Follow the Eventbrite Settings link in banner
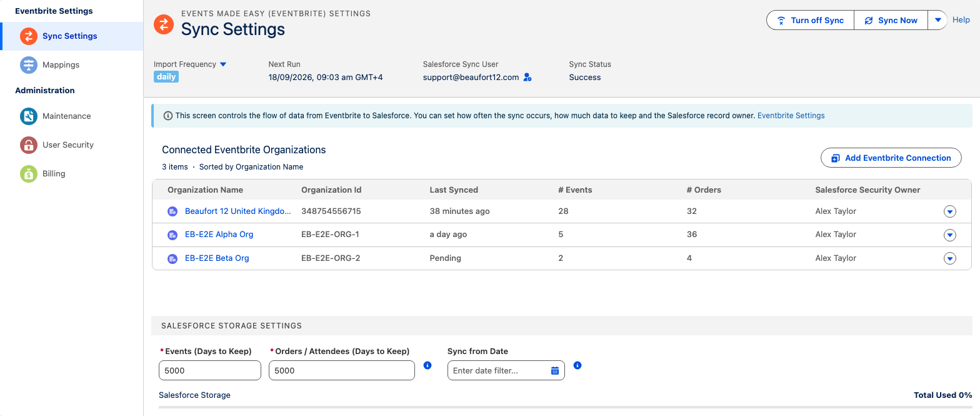The width and height of the screenshot is (980, 416). click(x=791, y=116)
